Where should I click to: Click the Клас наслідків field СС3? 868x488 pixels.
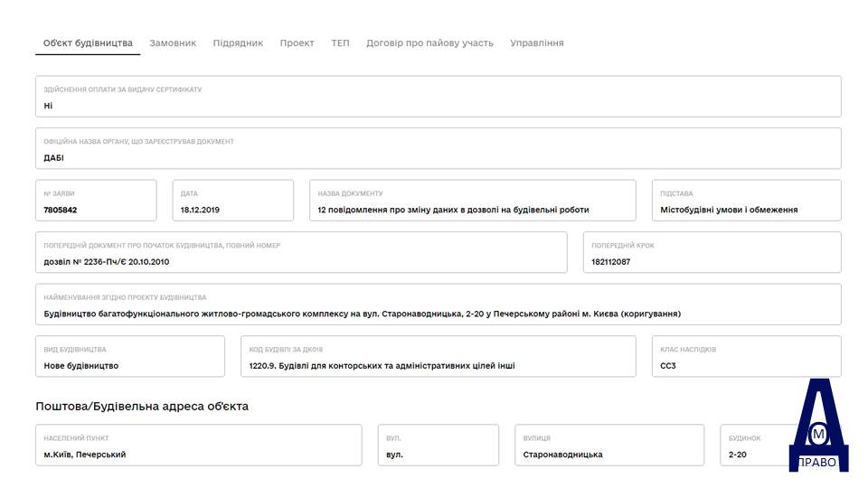tap(747, 356)
